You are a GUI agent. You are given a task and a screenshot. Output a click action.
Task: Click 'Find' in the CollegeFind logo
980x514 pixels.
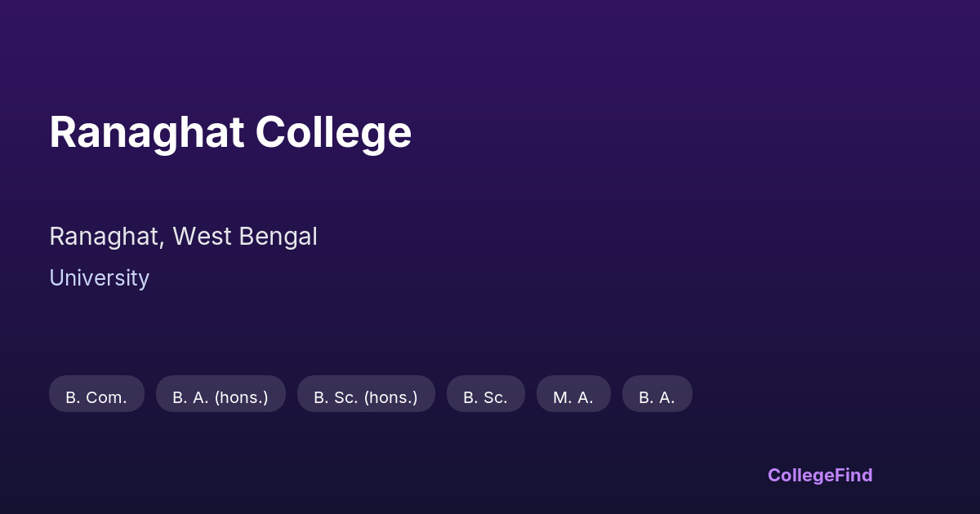pos(853,475)
